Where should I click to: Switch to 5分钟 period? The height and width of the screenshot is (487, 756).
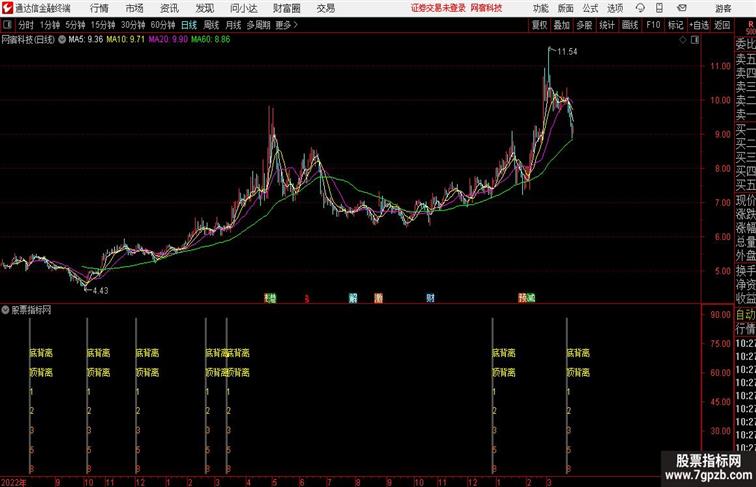(x=75, y=25)
